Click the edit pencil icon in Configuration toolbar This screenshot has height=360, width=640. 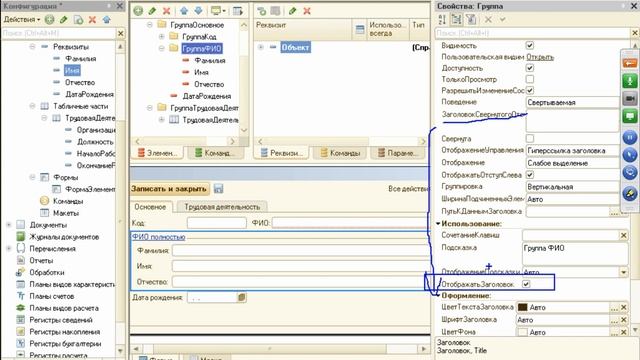[64, 19]
